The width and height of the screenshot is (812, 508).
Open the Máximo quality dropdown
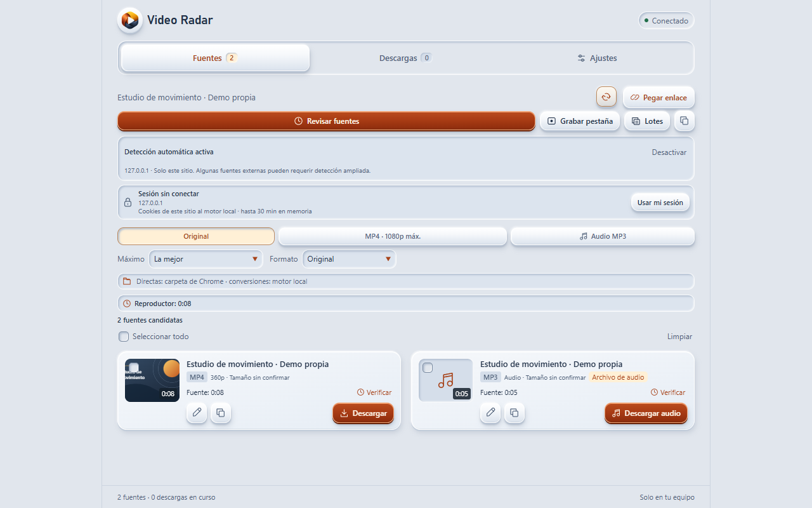tap(206, 259)
